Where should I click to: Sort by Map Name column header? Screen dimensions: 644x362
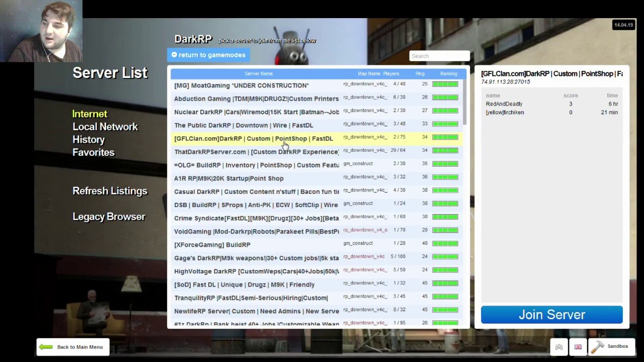pos(369,73)
